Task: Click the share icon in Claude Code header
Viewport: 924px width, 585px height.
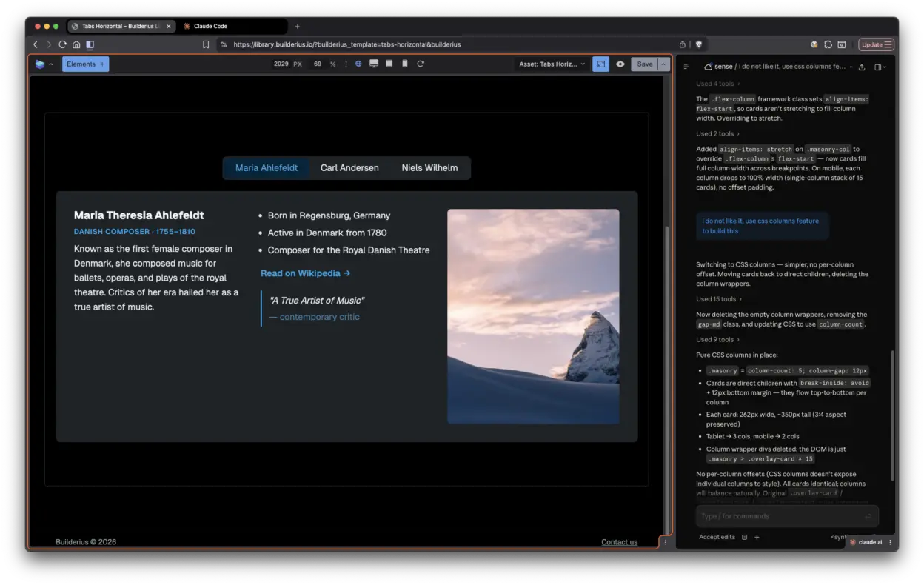Action: 862,67
